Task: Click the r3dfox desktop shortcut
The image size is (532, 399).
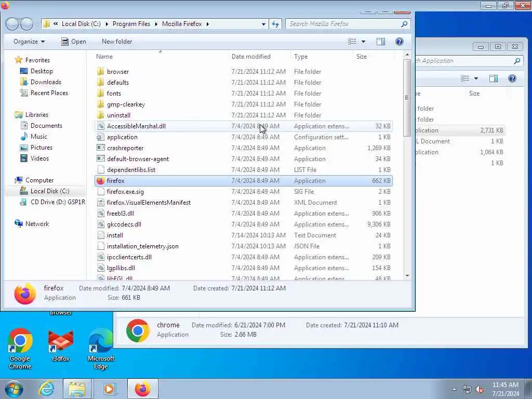Action: tap(61, 345)
